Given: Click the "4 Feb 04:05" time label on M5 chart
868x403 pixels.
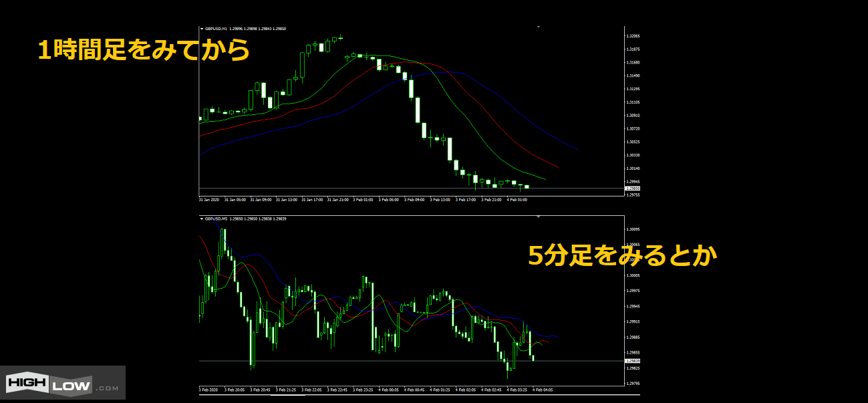Looking at the screenshot, I should pyautogui.click(x=543, y=390).
